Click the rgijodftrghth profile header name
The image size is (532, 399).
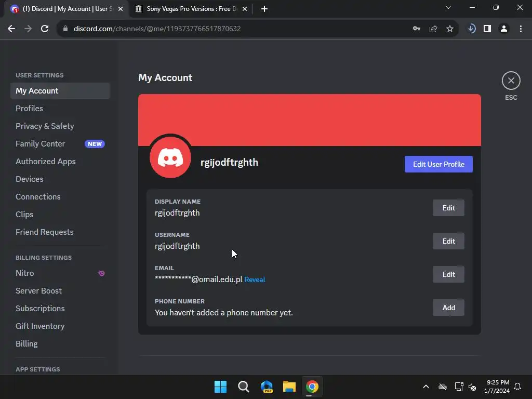[229, 163]
